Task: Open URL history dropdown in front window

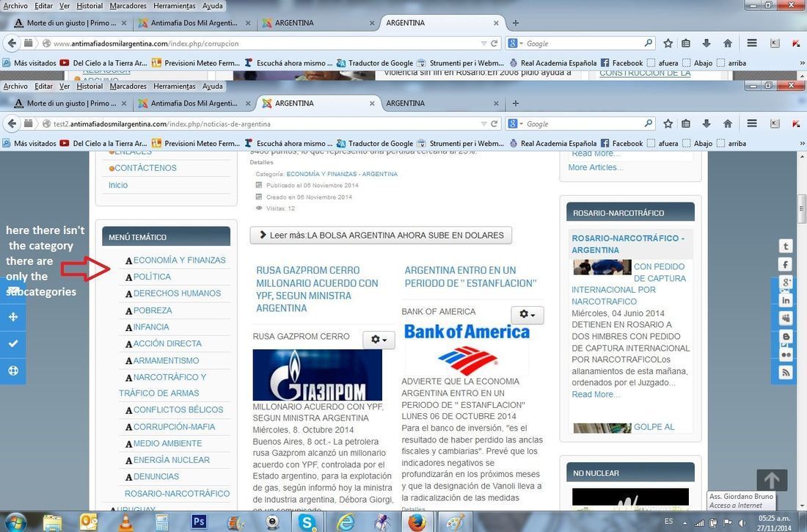Action: [x=483, y=123]
